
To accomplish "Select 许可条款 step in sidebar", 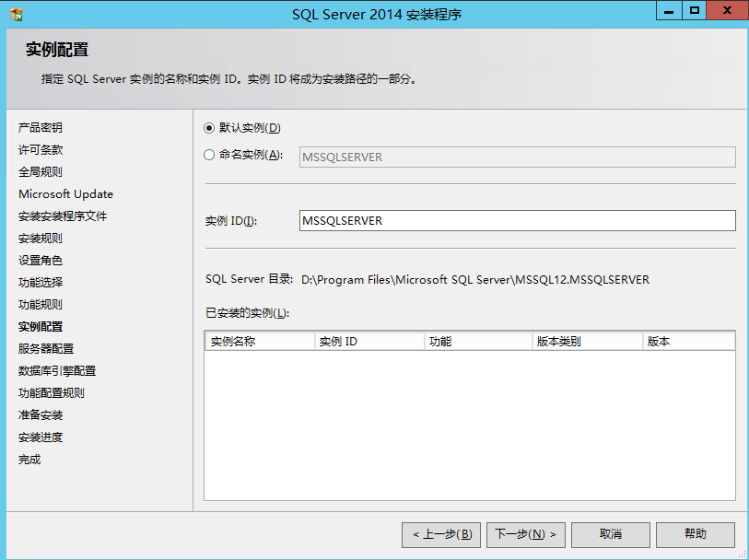I will coord(41,149).
